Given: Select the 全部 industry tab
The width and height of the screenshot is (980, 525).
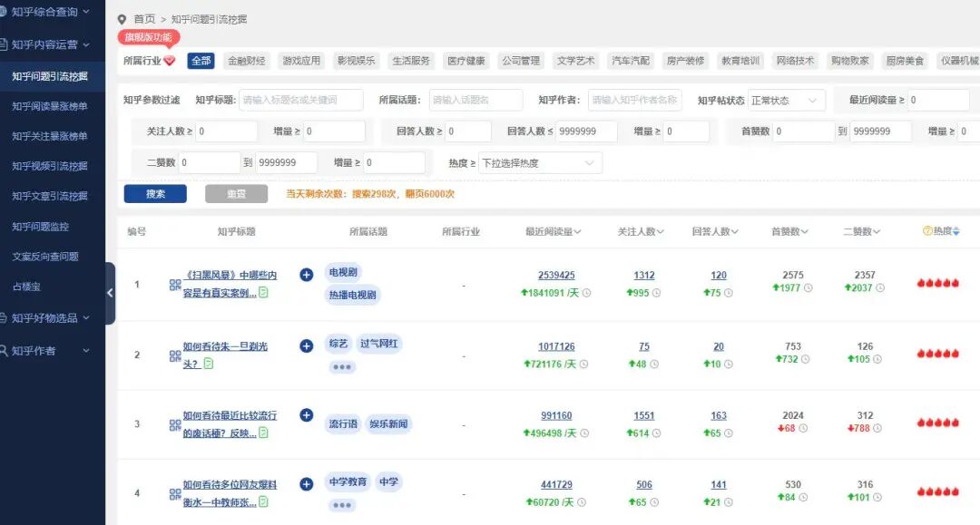Looking at the screenshot, I should pos(201,61).
